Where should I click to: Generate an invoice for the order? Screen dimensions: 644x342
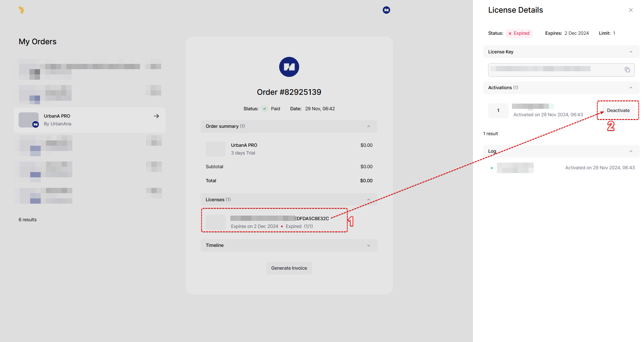click(289, 268)
